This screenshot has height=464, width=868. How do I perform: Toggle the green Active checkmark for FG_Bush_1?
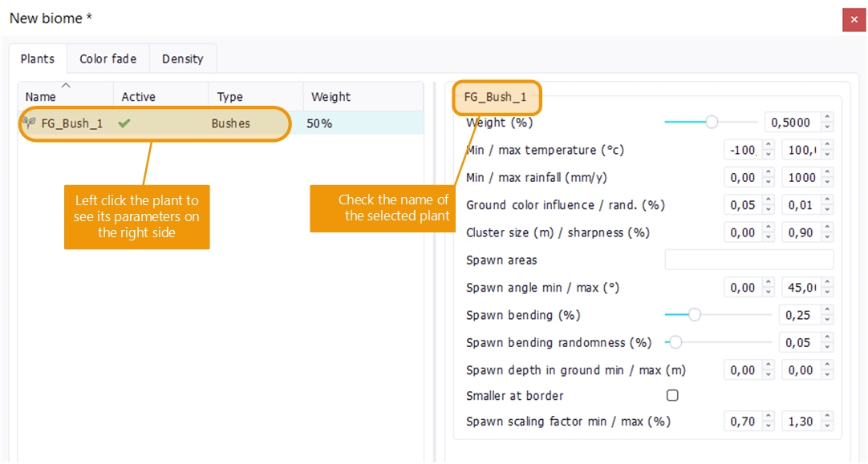(x=124, y=123)
